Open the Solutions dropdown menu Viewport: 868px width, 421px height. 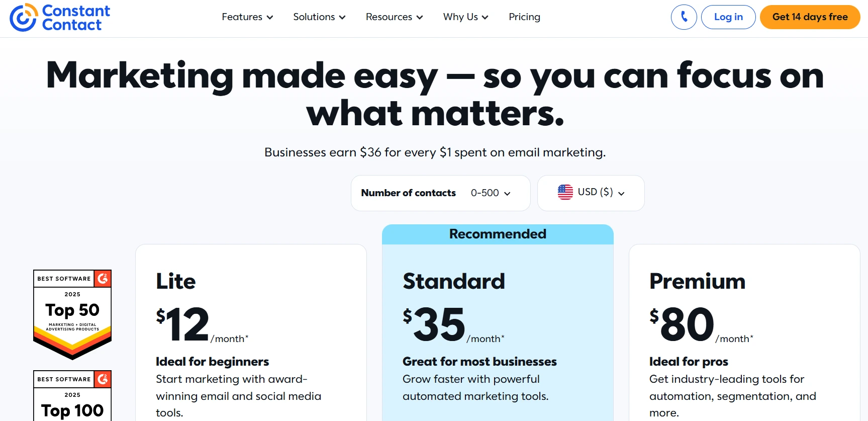tap(319, 17)
